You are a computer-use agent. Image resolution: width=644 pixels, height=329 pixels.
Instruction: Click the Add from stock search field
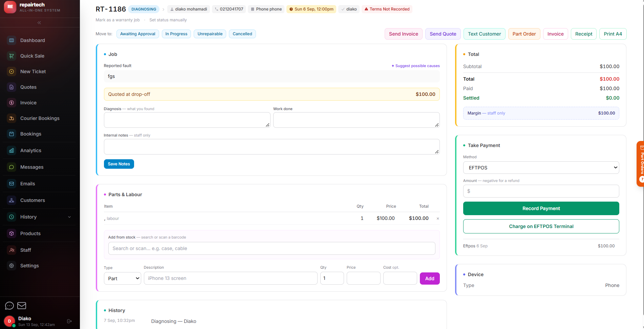(x=272, y=248)
